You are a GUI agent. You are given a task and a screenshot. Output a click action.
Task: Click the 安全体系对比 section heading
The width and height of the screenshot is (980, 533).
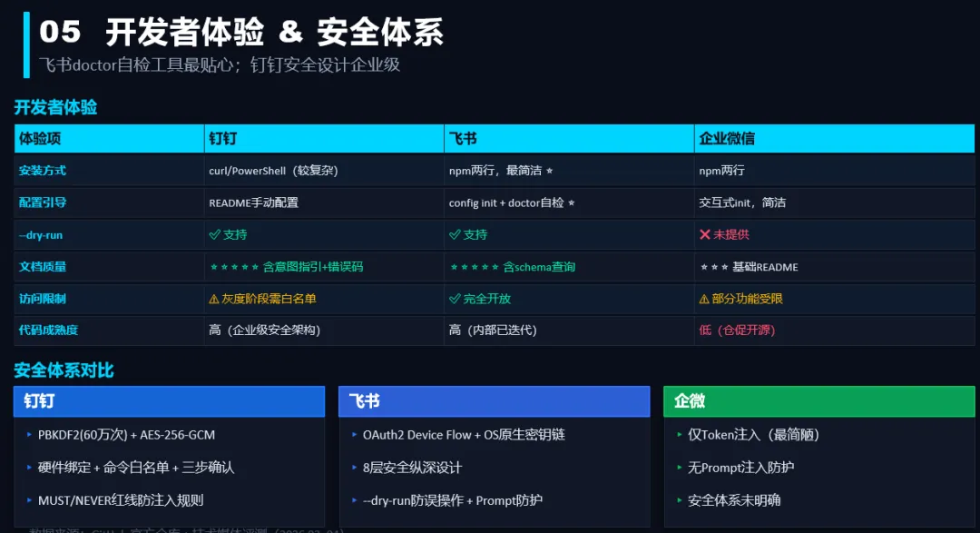click(64, 370)
